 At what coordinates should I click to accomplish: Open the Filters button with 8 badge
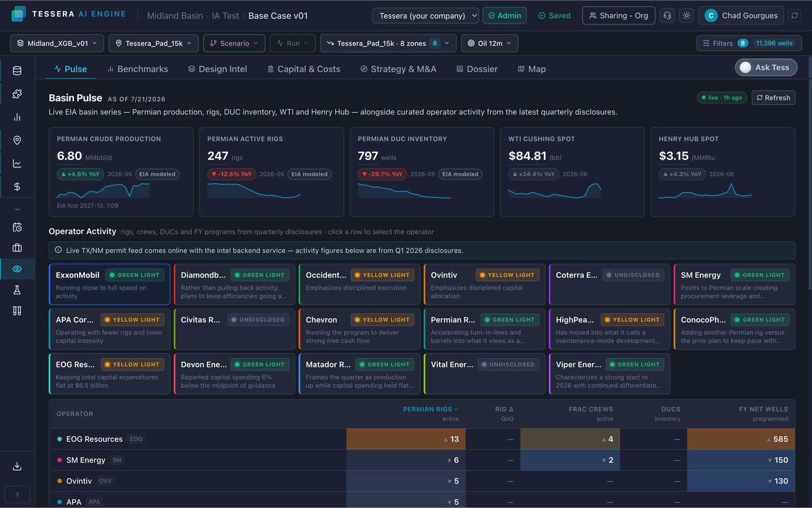(749, 43)
